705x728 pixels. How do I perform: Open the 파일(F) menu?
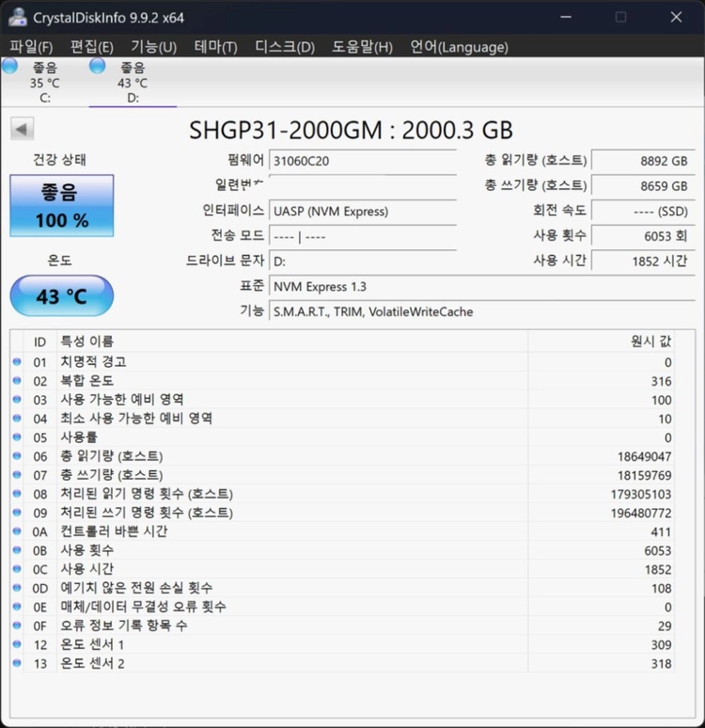[31, 47]
